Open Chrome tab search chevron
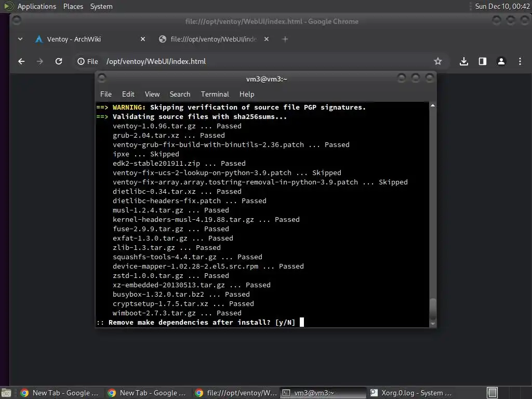The height and width of the screenshot is (399, 532). tap(20, 39)
